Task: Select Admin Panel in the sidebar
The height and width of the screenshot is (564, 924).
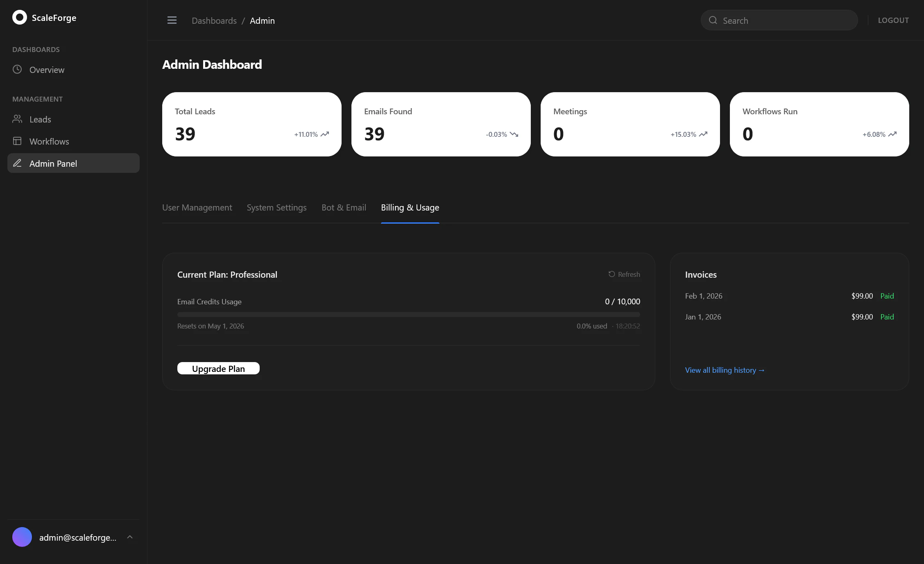Action: (x=73, y=163)
